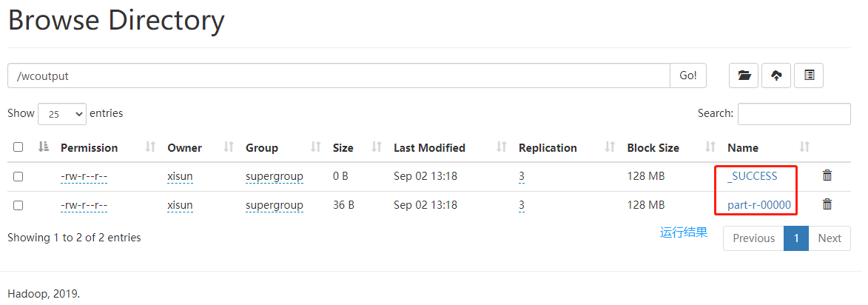Sort by Name column sort icon

pos(804,147)
